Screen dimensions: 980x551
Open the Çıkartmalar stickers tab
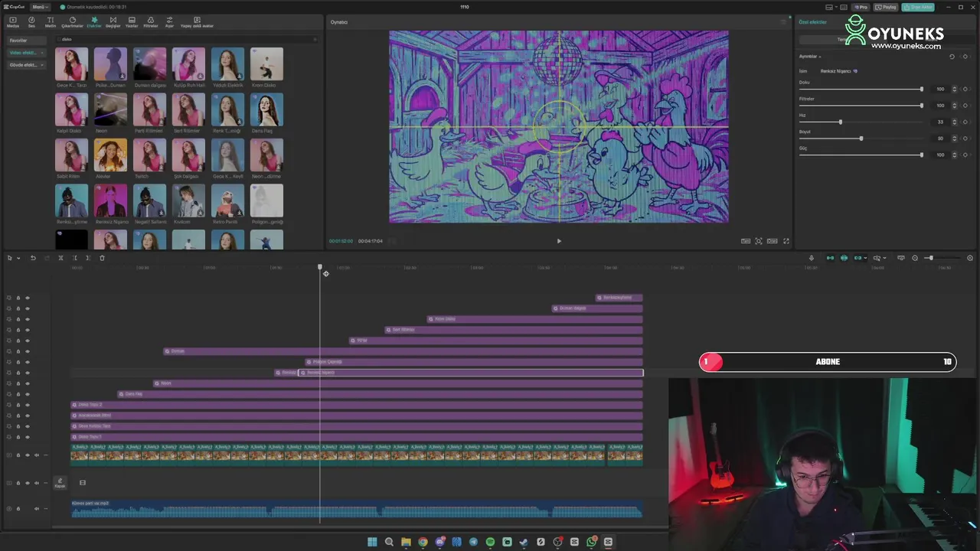pyautogui.click(x=72, y=22)
